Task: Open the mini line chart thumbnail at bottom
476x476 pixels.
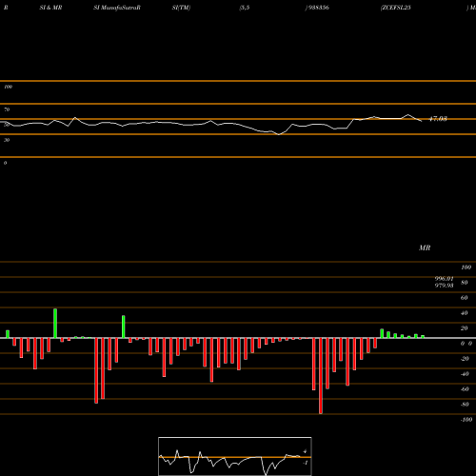Action: pos(235,456)
